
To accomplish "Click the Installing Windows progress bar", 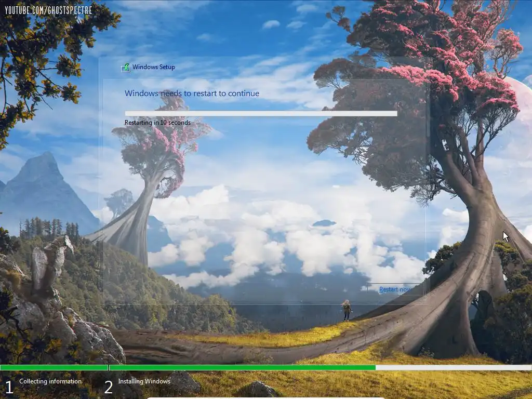I will [320, 368].
